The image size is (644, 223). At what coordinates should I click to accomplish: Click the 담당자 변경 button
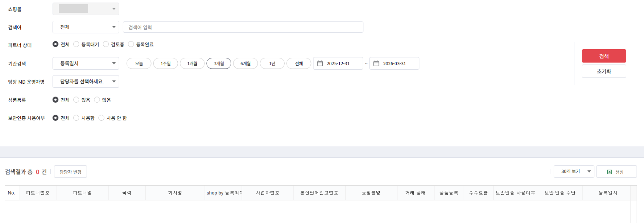[70, 172]
